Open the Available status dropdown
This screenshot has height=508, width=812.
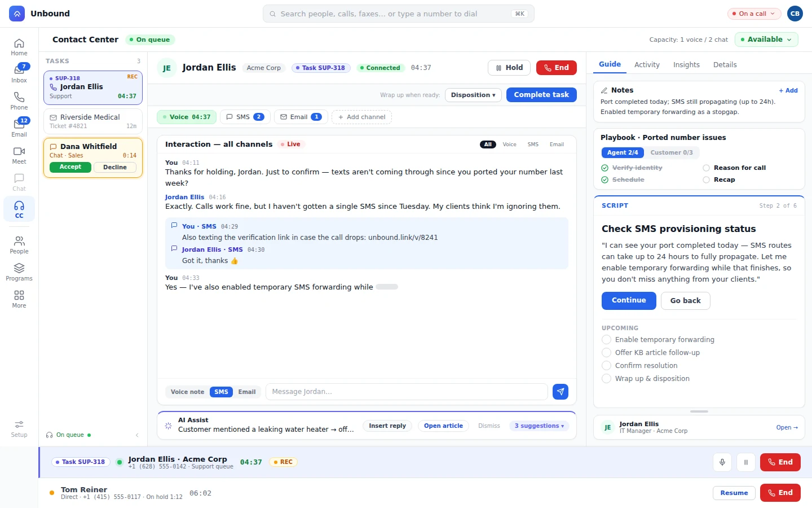pyautogui.click(x=766, y=40)
